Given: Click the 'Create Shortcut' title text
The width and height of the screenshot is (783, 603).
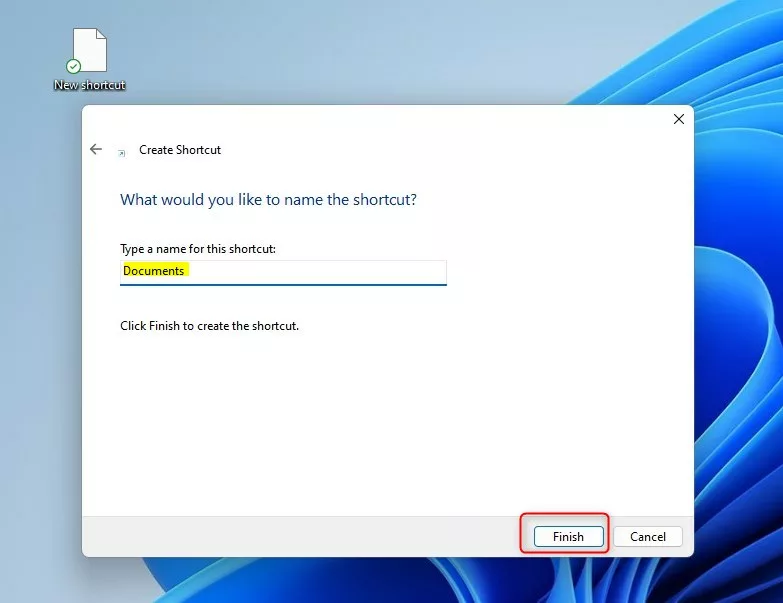Looking at the screenshot, I should pyautogui.click(x=180, y=150).
